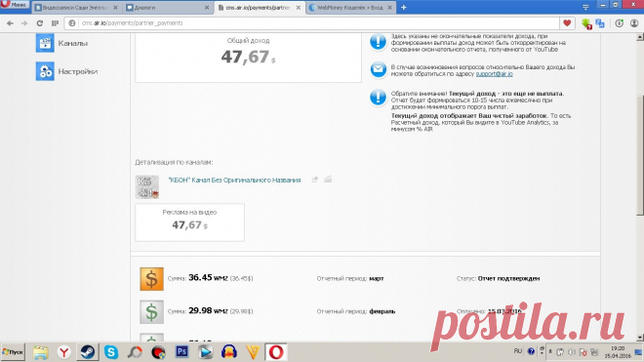The height and width of the screenshot is (362, 644).
Task: Open channel statistics chart icon
Action: pos(328,180)
